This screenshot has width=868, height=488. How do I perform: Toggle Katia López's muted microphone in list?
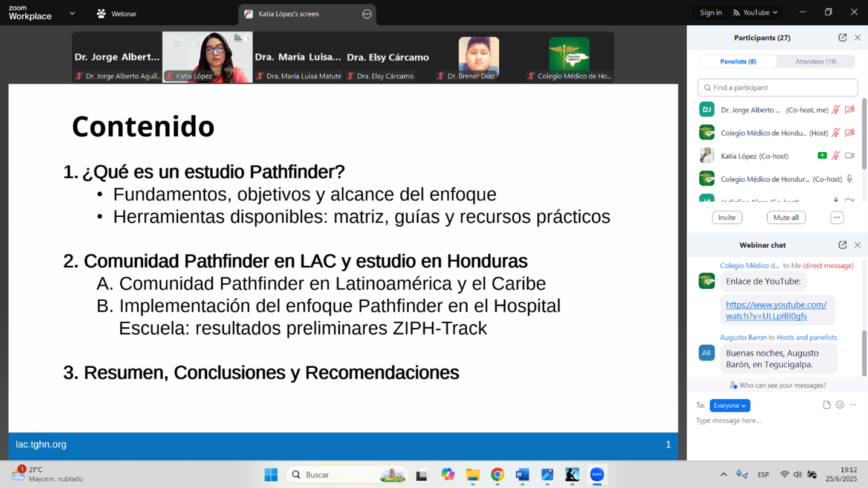[x=836, y=156]
